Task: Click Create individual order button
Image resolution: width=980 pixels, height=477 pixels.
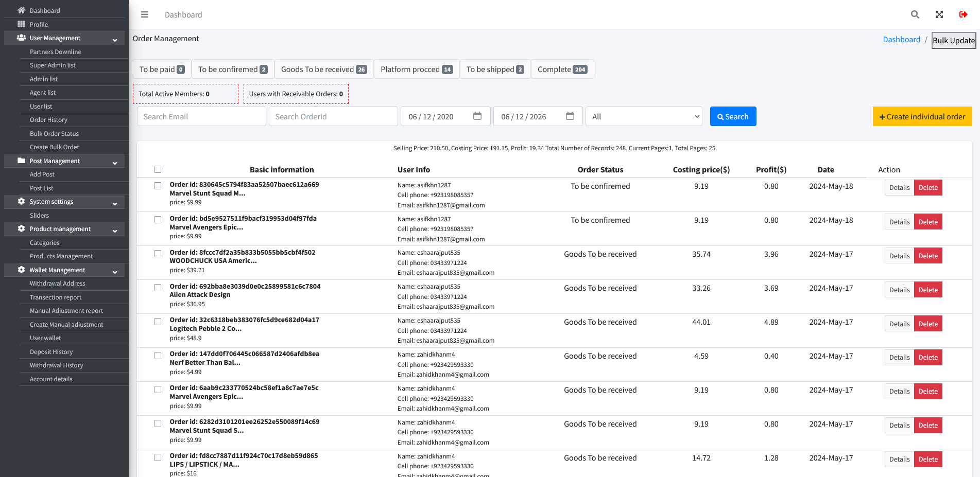Action: click(922, 116)
